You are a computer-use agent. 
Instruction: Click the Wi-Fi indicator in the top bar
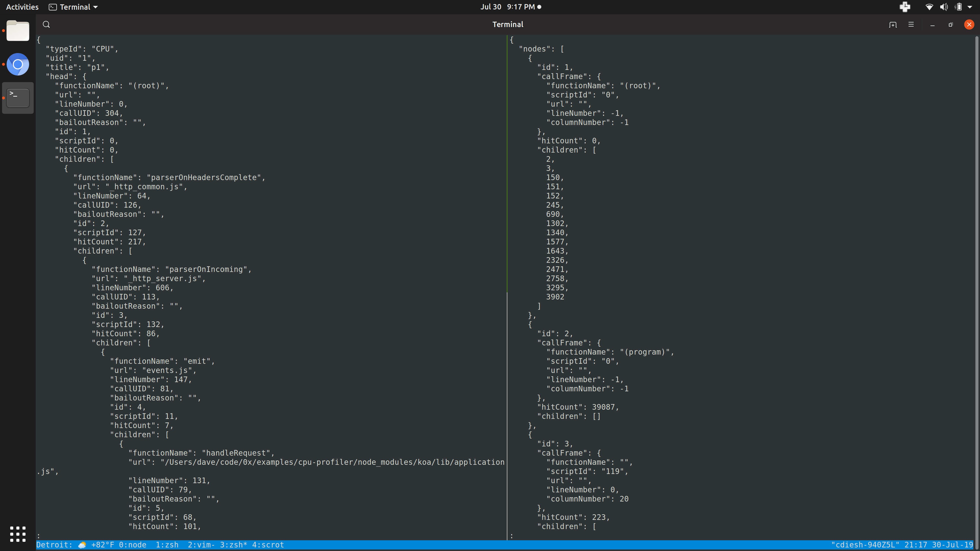(929, 7)
